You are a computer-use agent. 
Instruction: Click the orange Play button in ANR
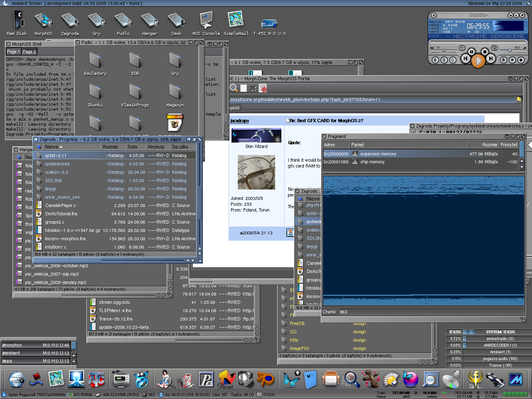tap(478, 60)
